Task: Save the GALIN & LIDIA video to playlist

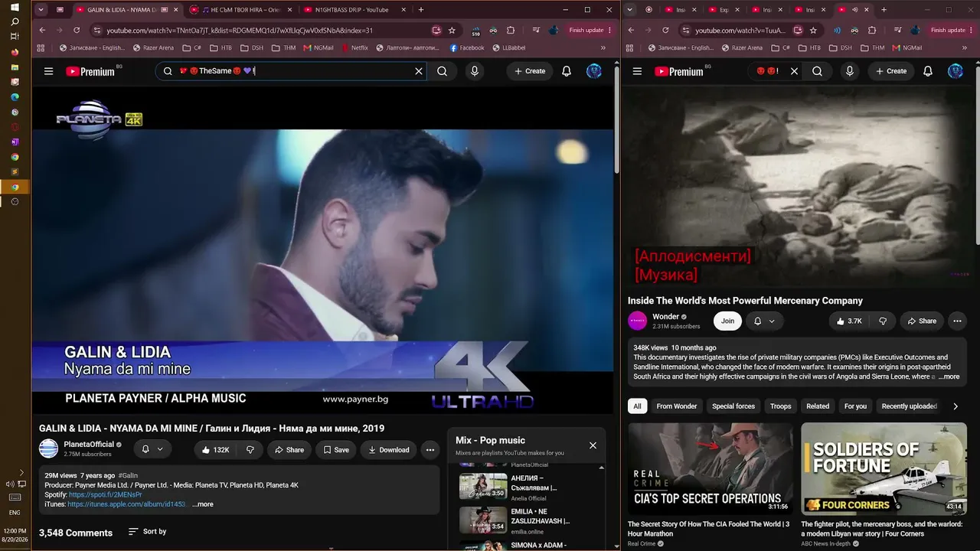Action: tap(336, 450)
